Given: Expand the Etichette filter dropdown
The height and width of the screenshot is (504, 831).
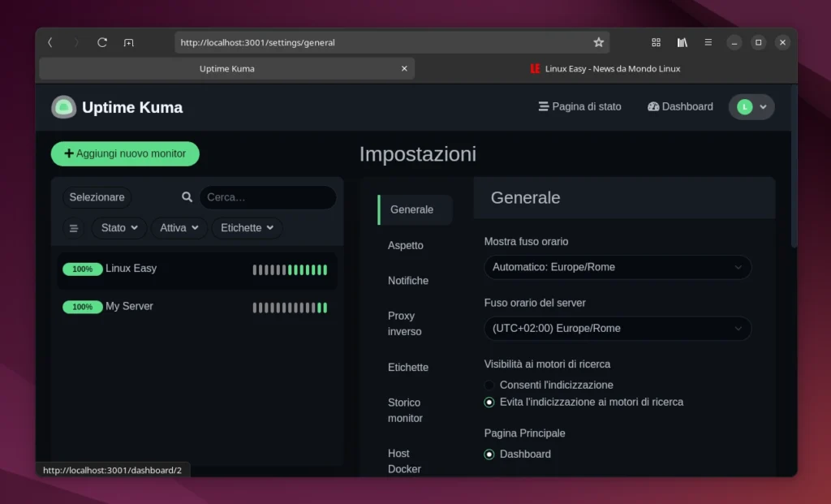Looking at the screenshot, I should tap(247, 228).
